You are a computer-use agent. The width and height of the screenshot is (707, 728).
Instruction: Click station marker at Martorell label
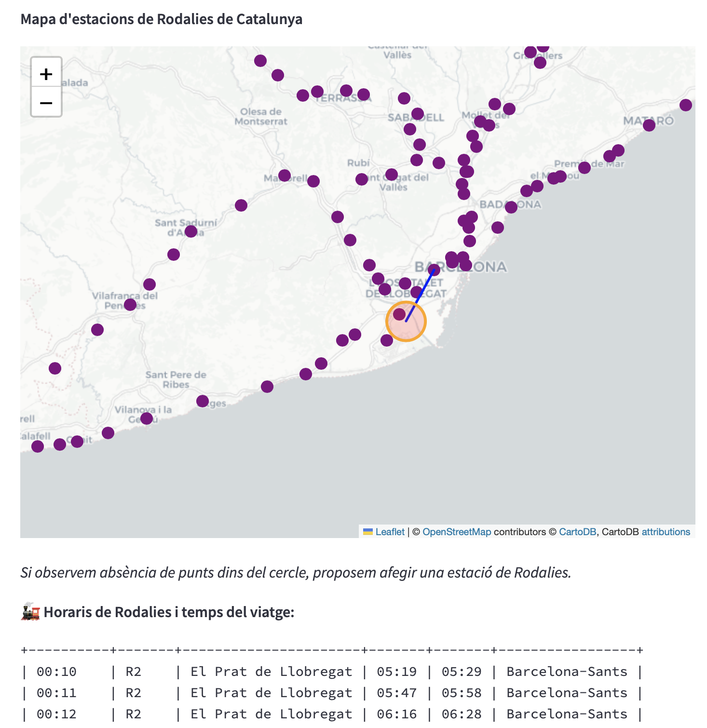coord(285,175)
